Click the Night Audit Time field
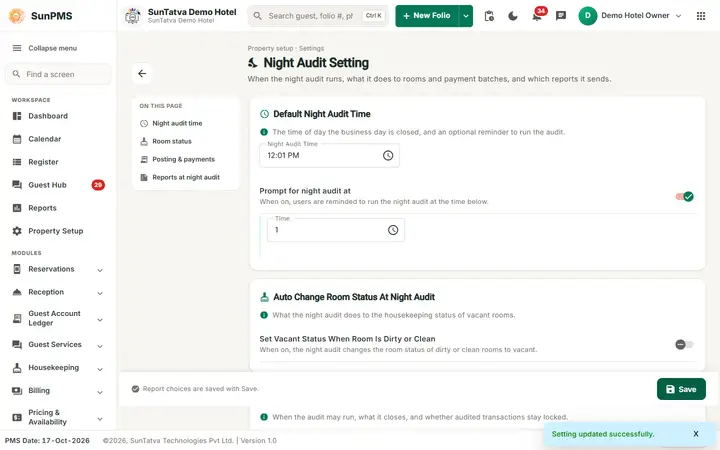This screenshot has width=720, height=450. pos(329,156)
